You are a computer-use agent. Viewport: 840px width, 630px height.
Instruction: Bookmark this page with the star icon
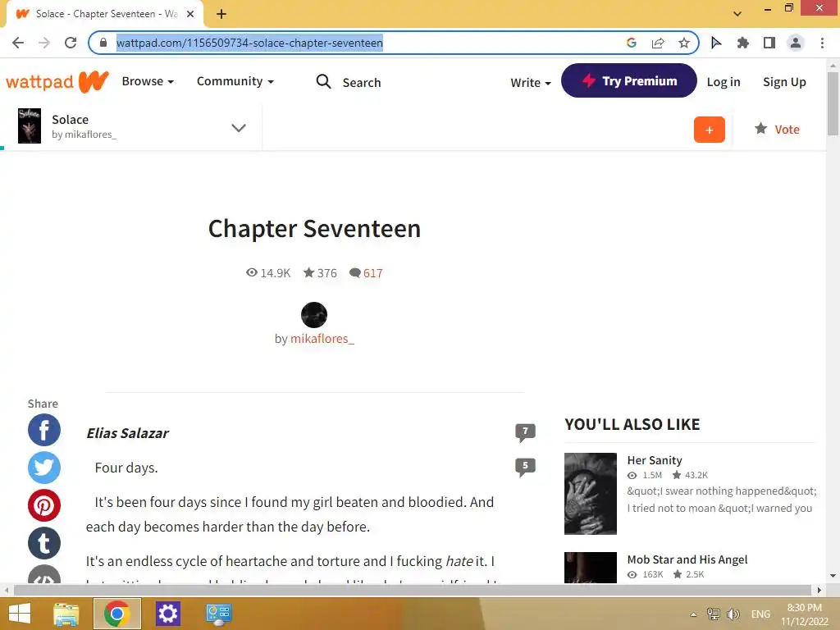tap(683, 43)
